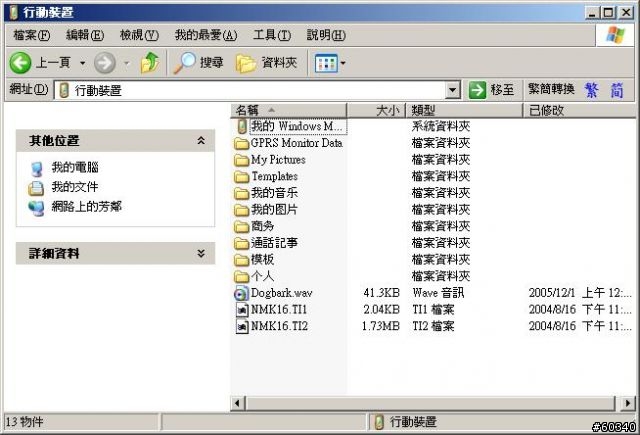This screenshot has width=640, height=435.
Task: Select the 我的音乐 folder icon
Action: click(242, 193)
